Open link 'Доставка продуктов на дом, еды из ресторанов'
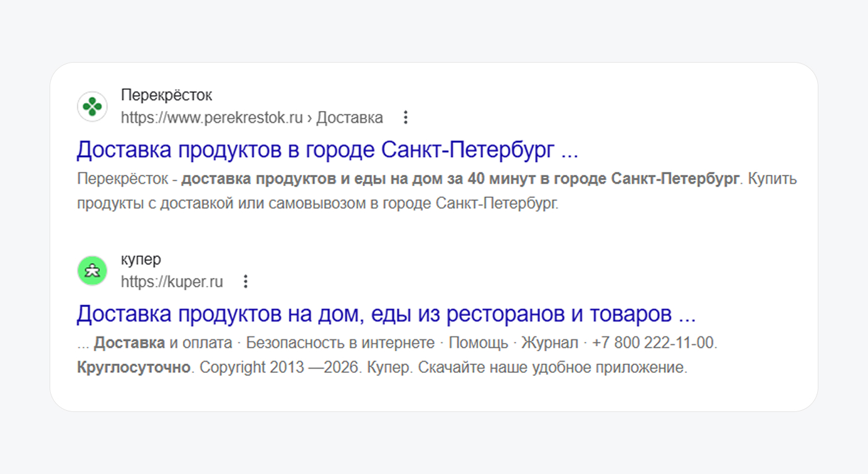 [386, 315]
